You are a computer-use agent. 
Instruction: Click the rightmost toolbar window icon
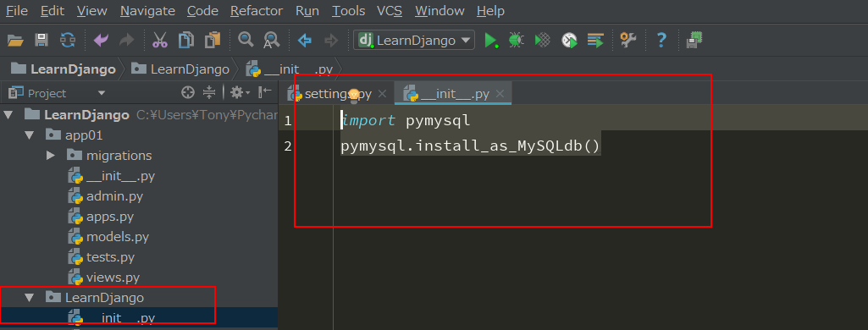694,40
